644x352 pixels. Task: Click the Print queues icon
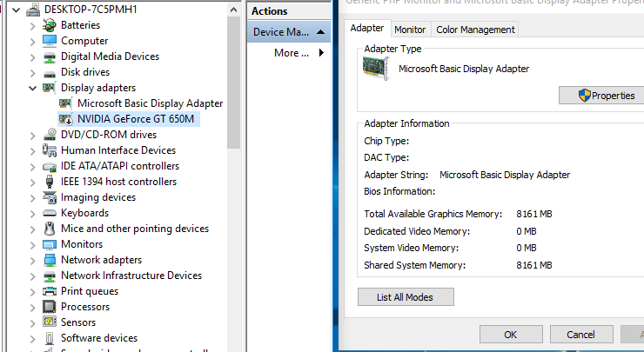point(50,291)
